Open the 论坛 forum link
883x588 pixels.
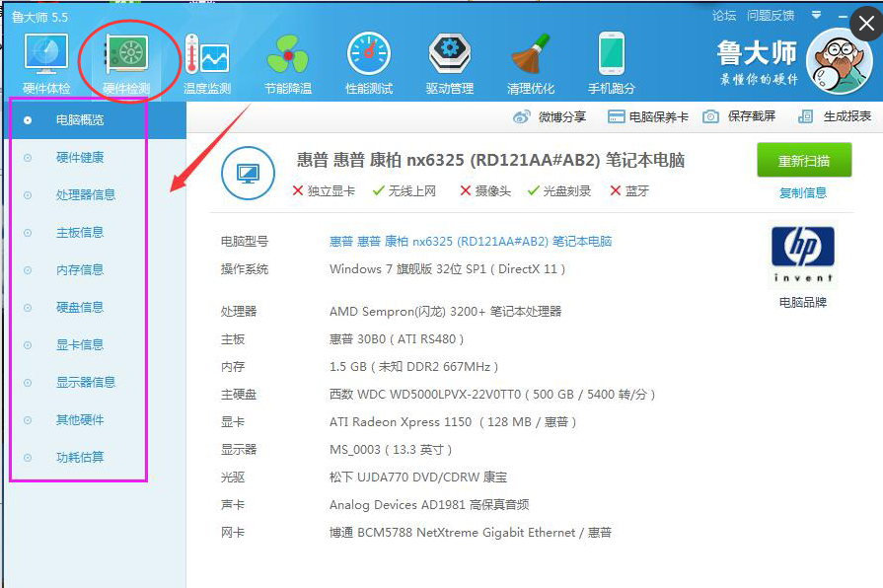tap(723, 16)
